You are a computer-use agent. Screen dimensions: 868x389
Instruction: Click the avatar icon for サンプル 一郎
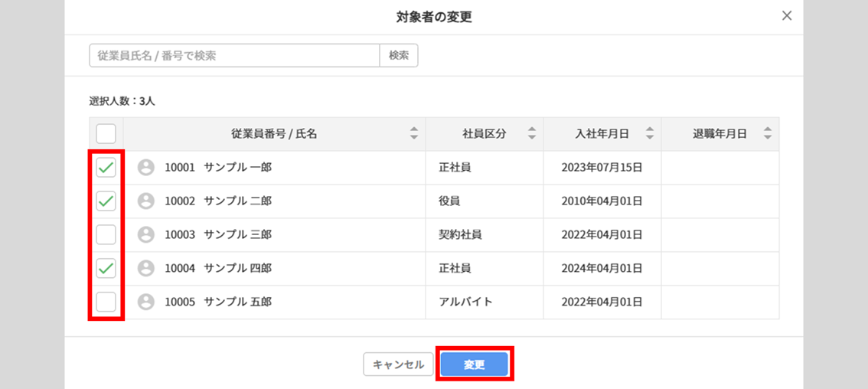point(145,167)
